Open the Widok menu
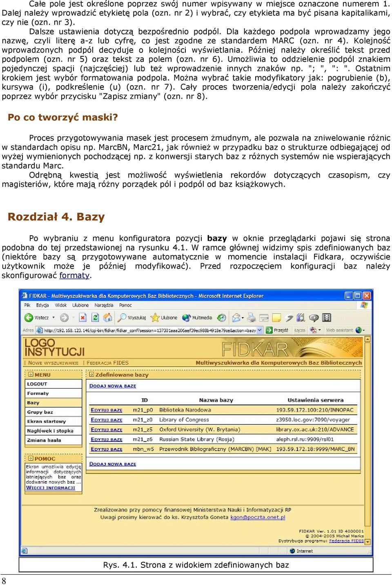This screenshot has width=392, height=585. tap(61, 305)
